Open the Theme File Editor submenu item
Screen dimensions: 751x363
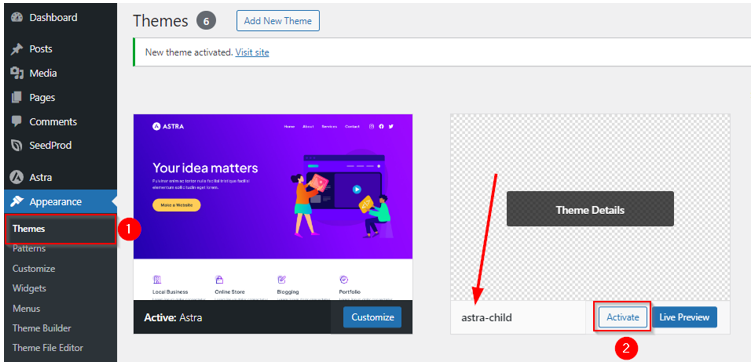pos(47,348)
